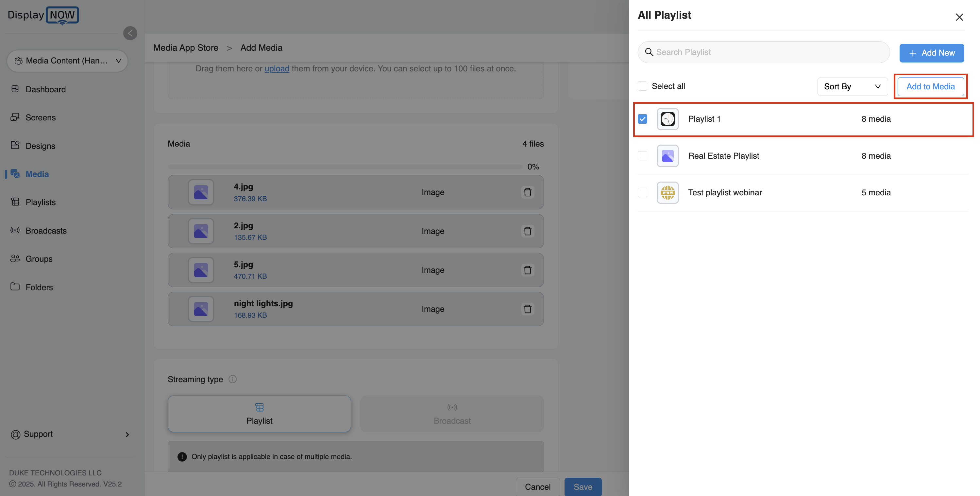
Task: Click the Playlist 1 clock thumbnail icon
Action: point(667,119)
